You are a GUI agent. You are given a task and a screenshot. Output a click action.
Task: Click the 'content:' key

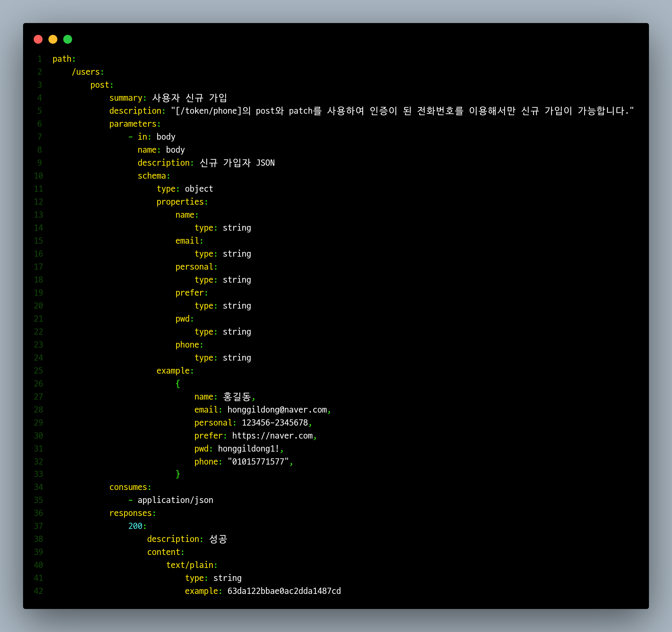(x=165, y=552)
